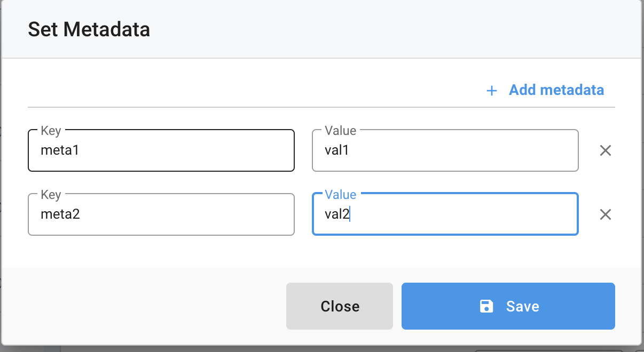Click the plus icon beside Add metadata
The height and width of the screenshot is (352, 644).
(491, 91)
